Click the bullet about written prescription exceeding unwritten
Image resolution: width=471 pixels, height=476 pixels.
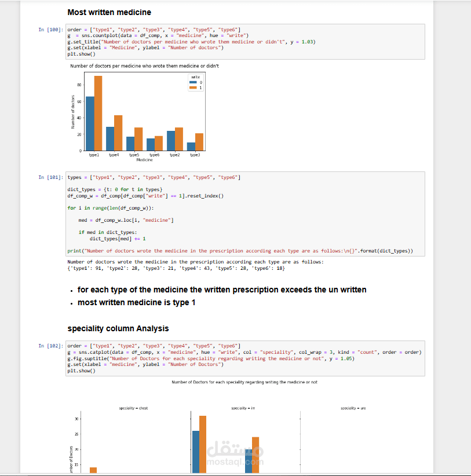tap(222, 290)
